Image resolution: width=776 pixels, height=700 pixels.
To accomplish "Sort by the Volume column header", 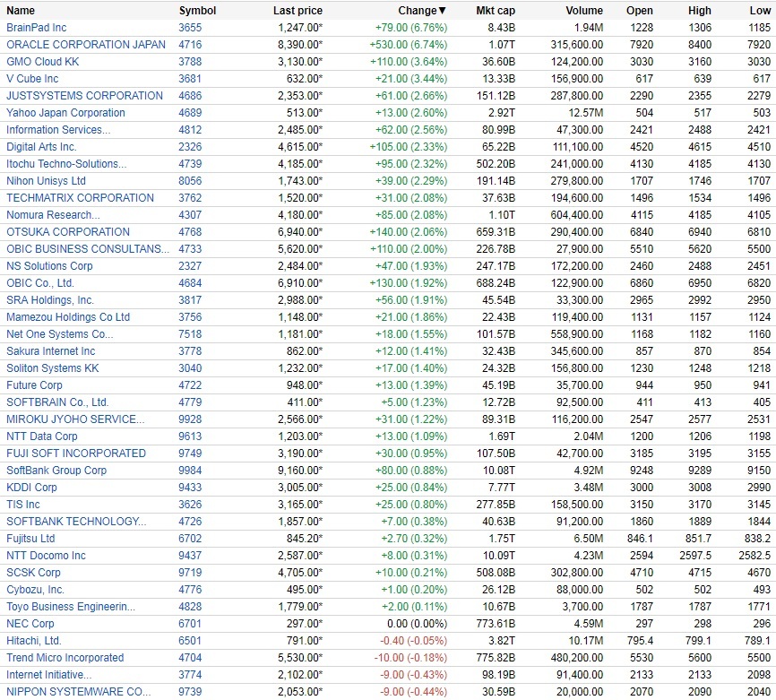I will pyautogui.click(x=584, y=11).
